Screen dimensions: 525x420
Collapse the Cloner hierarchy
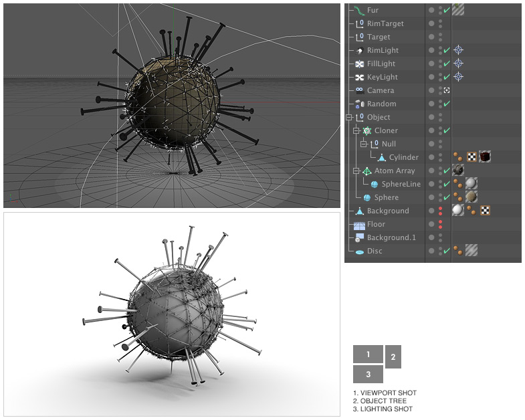tap(356, 130)
